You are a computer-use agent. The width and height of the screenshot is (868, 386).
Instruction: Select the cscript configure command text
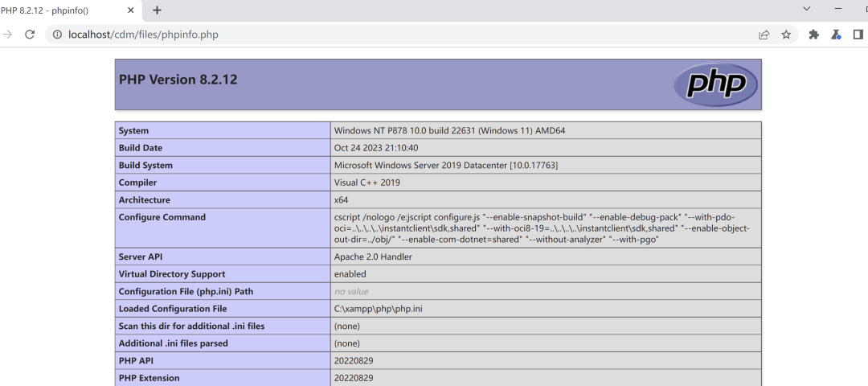(542, 228)
